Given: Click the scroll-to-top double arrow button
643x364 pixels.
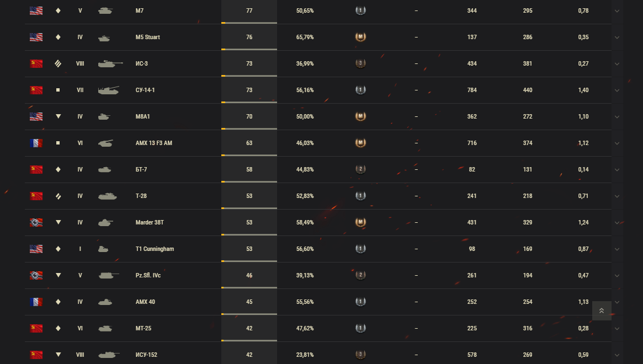Looking at the screenshot, I should tap(602, 311).
